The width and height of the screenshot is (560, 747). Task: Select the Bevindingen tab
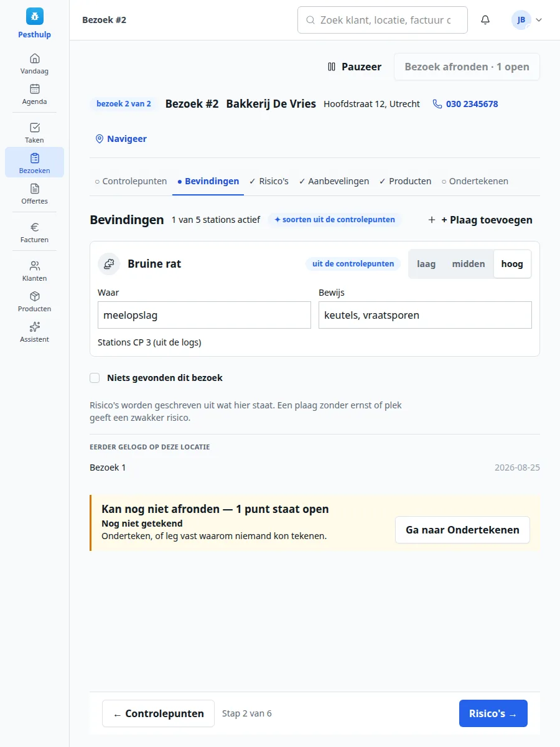208,181
